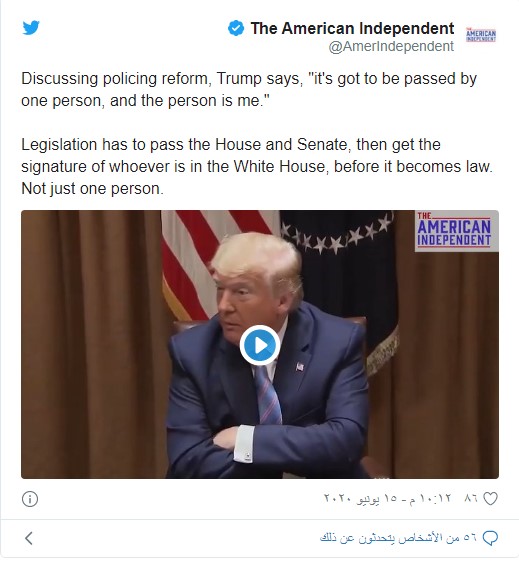Viewport: 519px width, 563px height.
Task: Click the time ١٠:١٢ م in timestamp
Action: click(429, 498)
